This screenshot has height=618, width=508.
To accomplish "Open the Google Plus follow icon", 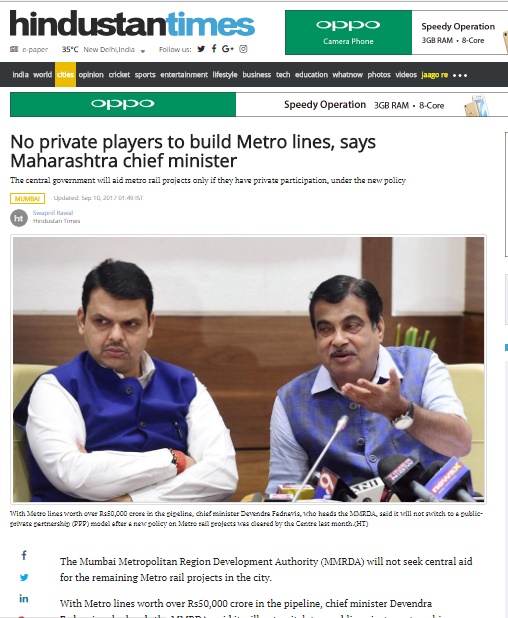I will pos(227,48).
